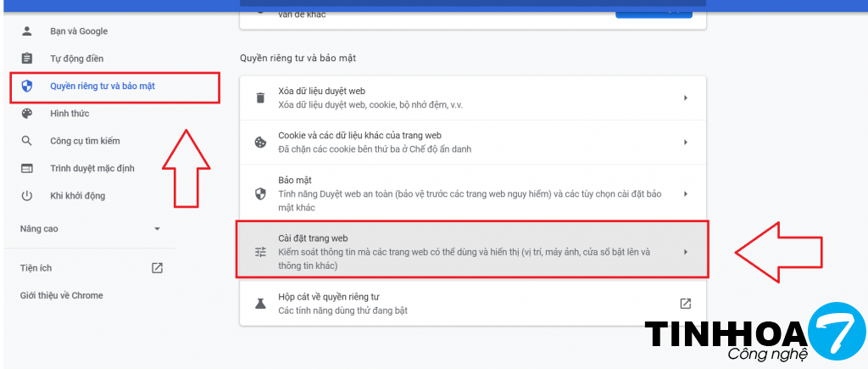Select Quyền riêng tư và bảo mật in sidebar
The height and width of the screenshot is (369, 868).
(x=102, y=87)
